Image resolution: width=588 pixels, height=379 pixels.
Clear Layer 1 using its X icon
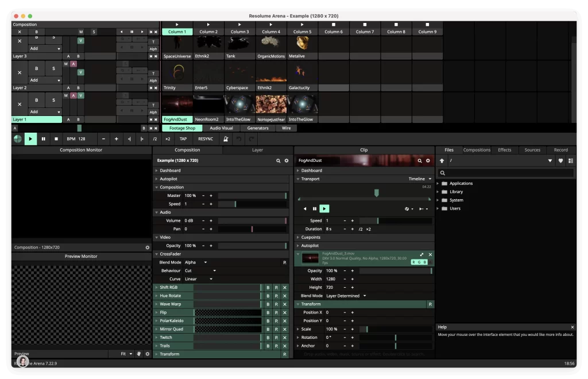pos(20,105)
